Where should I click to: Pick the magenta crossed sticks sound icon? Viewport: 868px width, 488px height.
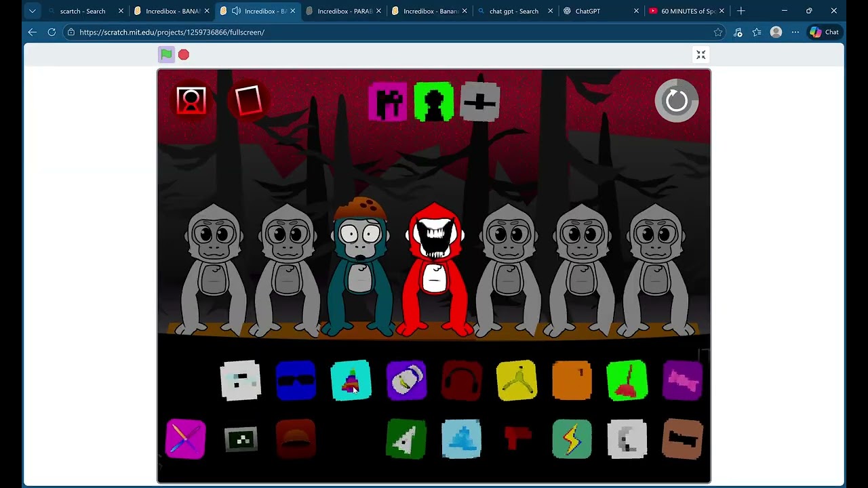185,439
